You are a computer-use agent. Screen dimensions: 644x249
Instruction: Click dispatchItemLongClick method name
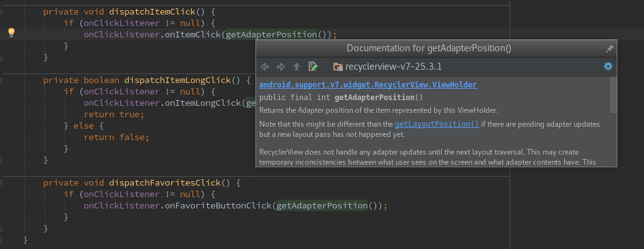177,80
